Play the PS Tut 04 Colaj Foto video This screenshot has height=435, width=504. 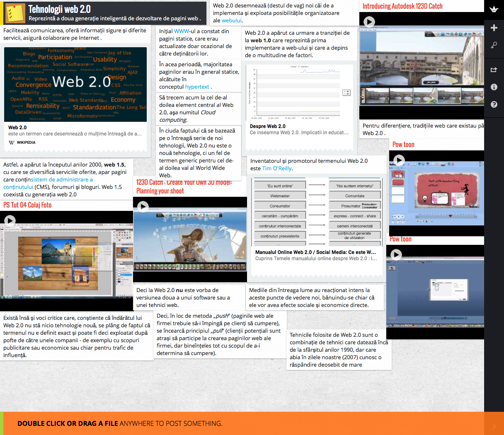(10, 220)
